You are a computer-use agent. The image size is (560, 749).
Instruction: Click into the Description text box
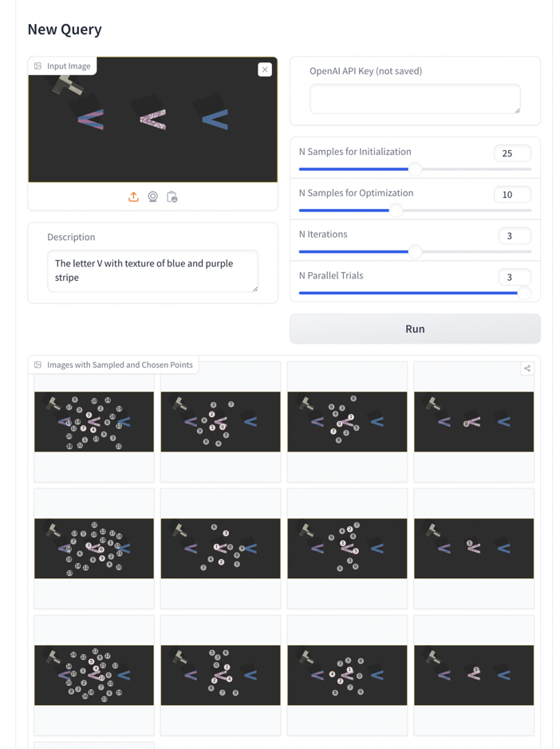click(x=152, y=271)
